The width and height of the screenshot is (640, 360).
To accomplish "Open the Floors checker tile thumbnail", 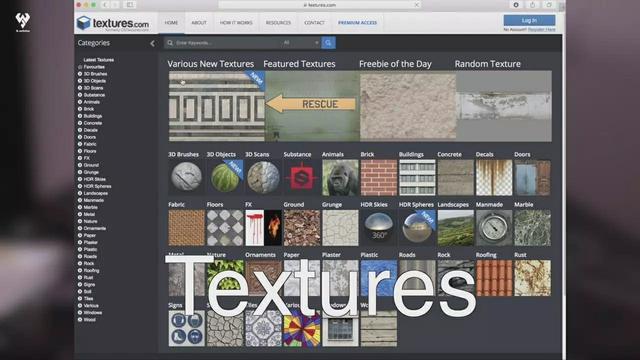I will pos(225,228).
